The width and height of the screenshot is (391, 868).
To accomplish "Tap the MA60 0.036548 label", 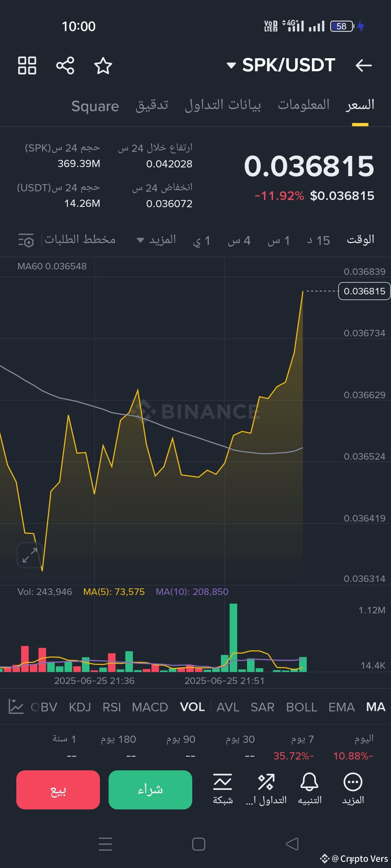I will click(52, 266).
